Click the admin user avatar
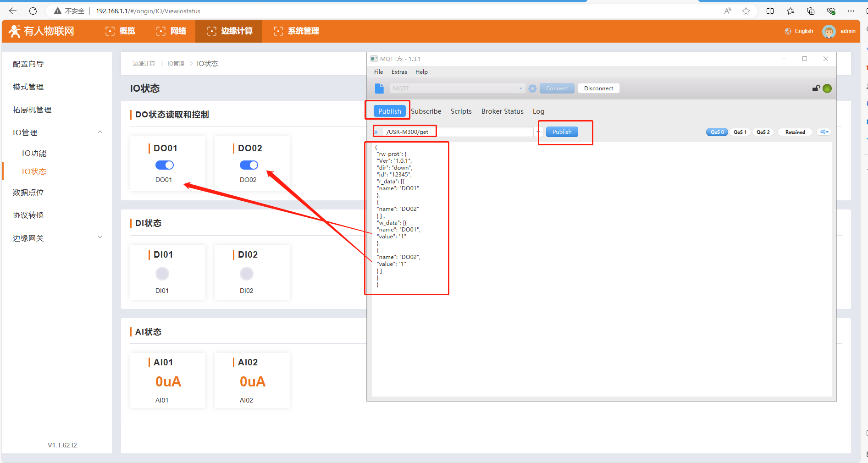This screenshot has height=463, width=868. pyautogui.click(x=829, y=31)
